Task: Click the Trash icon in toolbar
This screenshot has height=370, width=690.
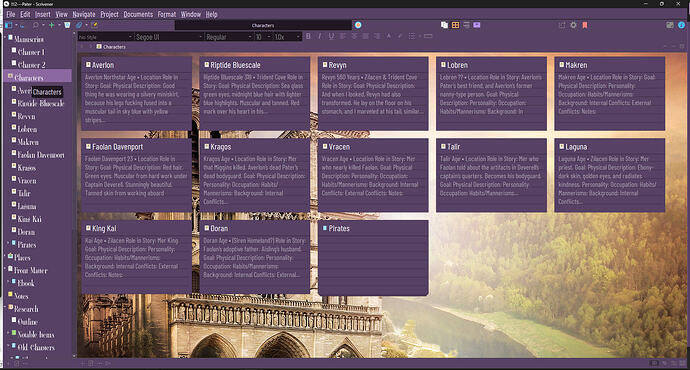Action: tap(67, 26)
